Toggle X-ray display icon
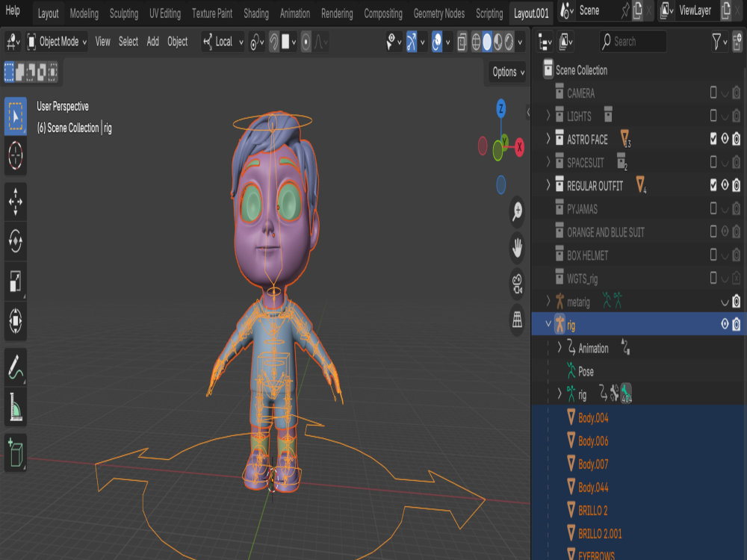This screenshot has width=747, height=560. click(462, 43)
